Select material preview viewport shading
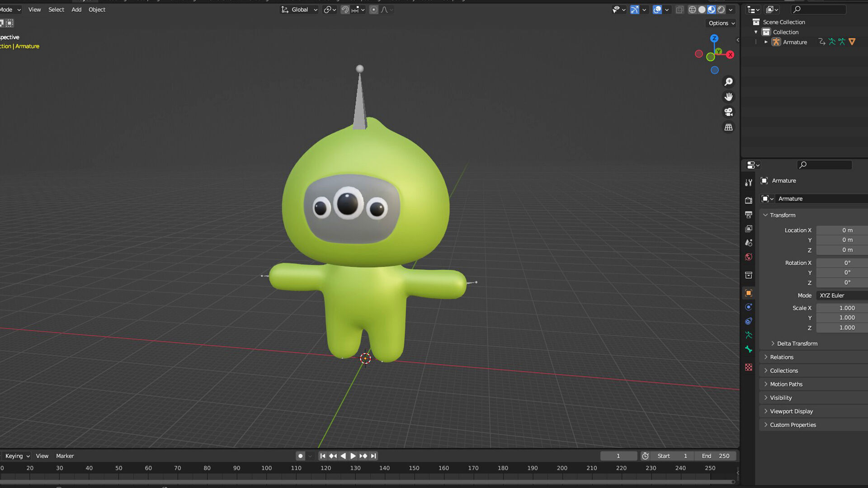This screenshot has width=868, height=488. [712, 9]
